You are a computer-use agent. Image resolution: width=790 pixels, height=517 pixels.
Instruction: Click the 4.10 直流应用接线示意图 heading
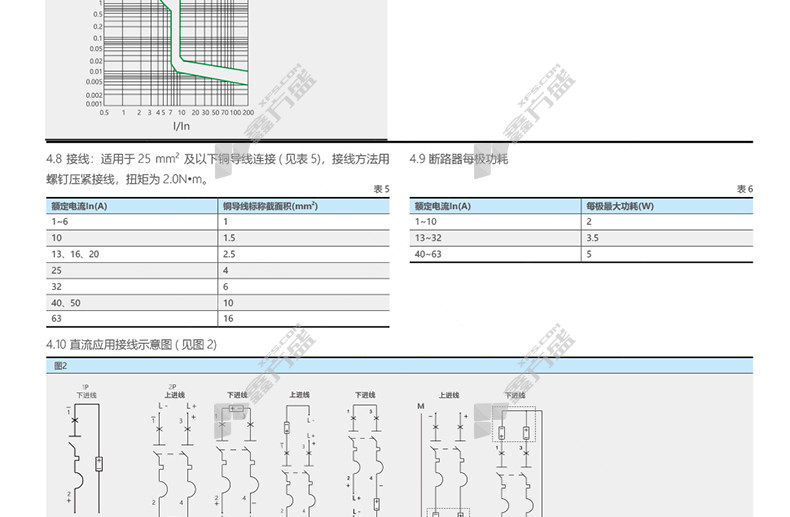click(x=132, y=345)
